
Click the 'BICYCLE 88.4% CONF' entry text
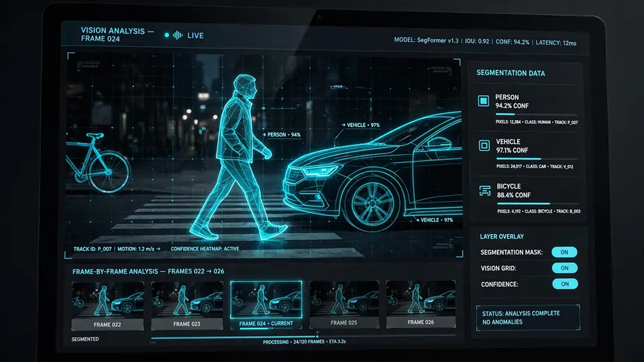(514, 190)
